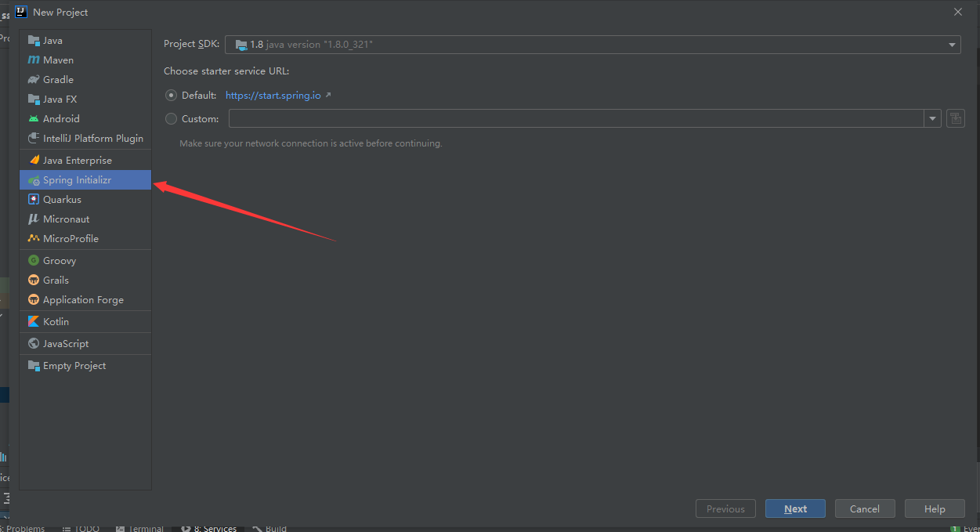980x532 pixels.
Task: Choose the Java FX text label
Action: (x=60, y=100)
